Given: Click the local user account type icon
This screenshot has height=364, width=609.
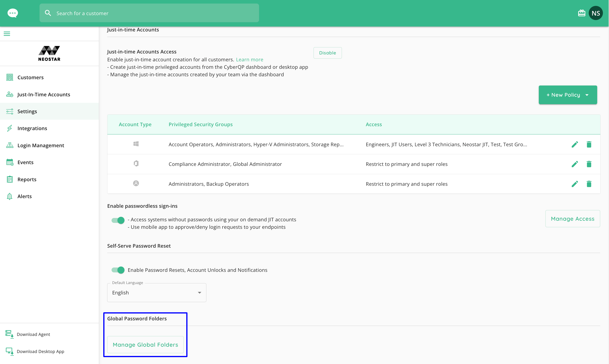Looking at the screenshot, I should click(x=136, y=183).
